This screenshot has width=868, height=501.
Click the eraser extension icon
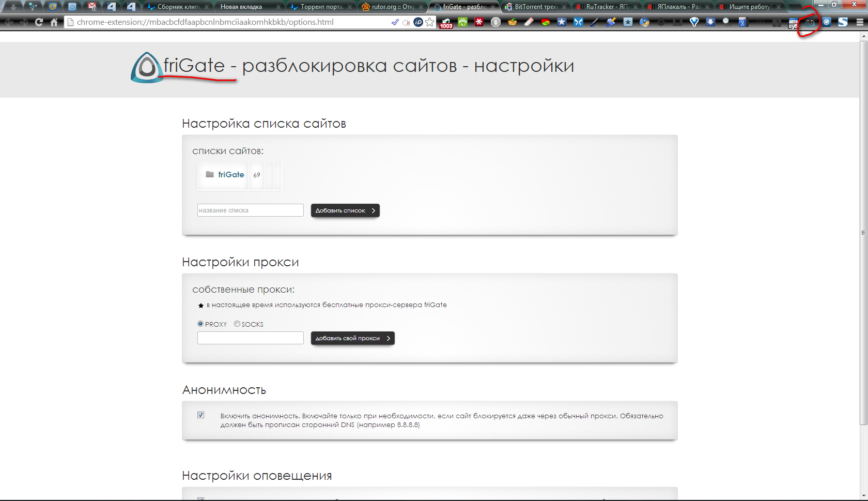click(529, 22)
